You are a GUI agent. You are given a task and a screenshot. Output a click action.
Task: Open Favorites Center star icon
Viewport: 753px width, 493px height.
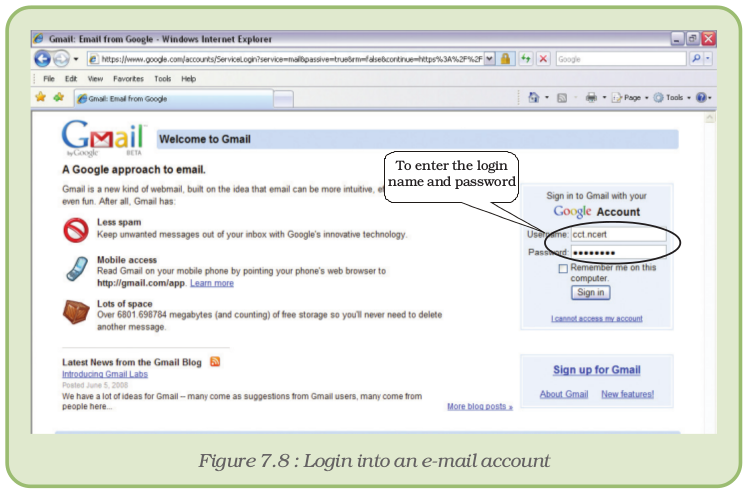pyautogui.click(x=41, y=97)
